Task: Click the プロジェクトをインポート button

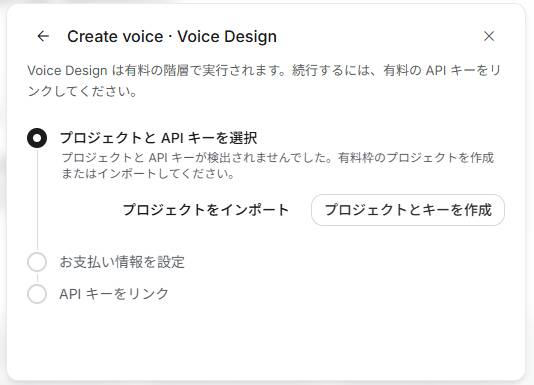Action: click(205, 210)
